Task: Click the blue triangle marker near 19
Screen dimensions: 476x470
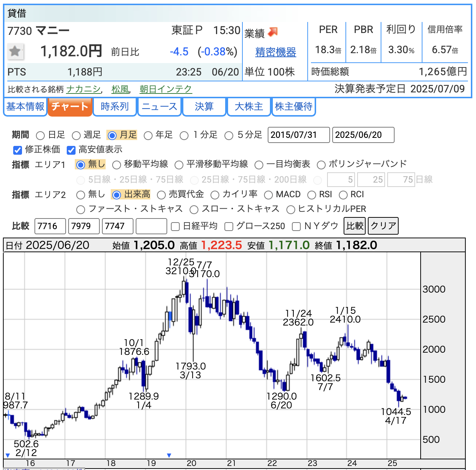Action: click(169, 455)
